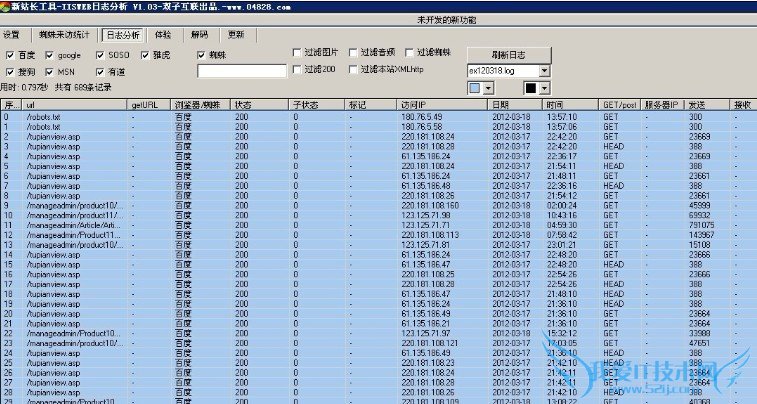Enable the 过滤本站XMLhttp checkbox
The image size is (757, 404).
point(353,70)
